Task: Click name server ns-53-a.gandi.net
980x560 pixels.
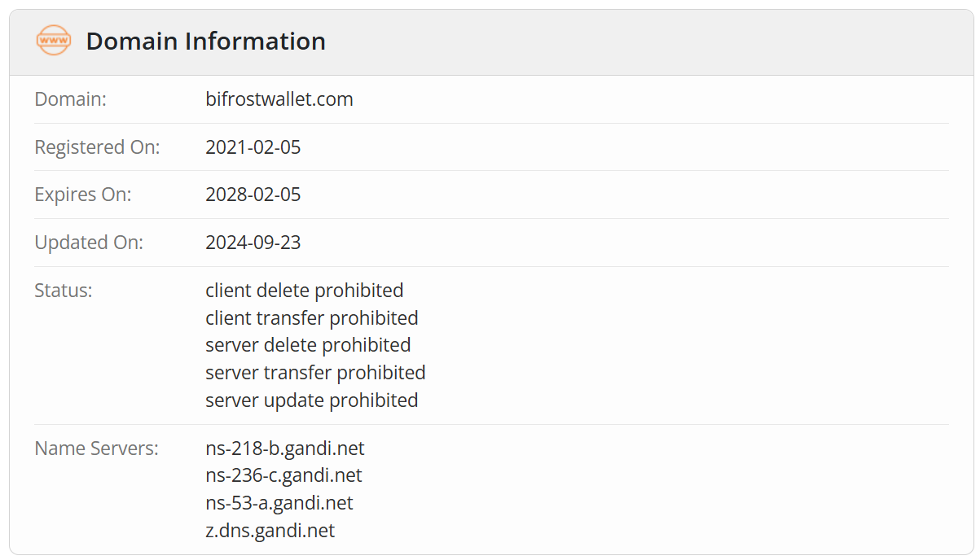Action: click(x=279, y=503)
